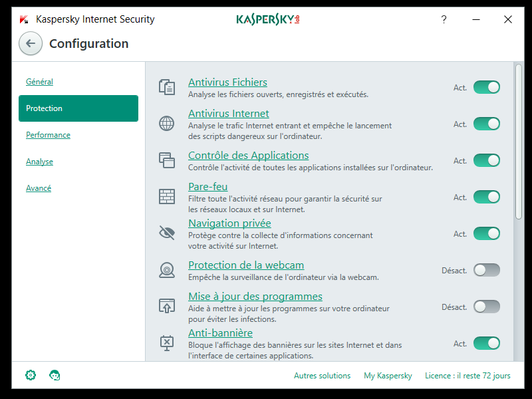Click the Antivirus Fichiers documents icon

coord(167,87)
